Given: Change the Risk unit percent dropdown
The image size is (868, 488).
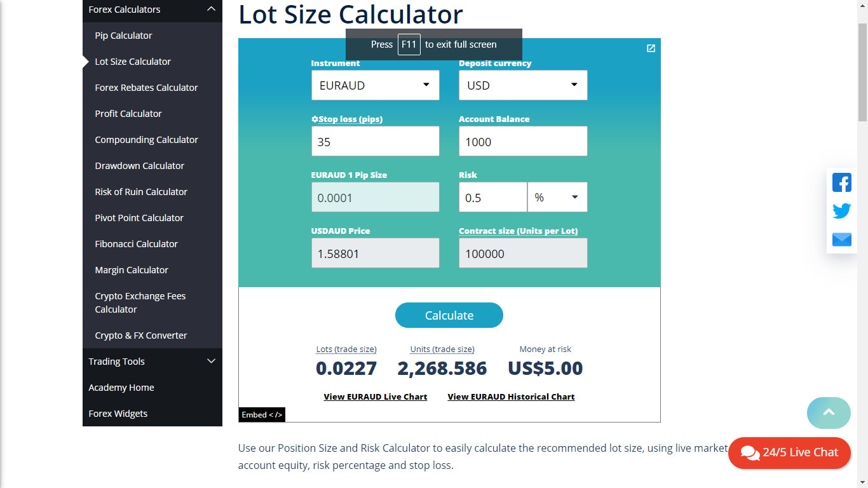Looking at the screenshot, I should 557,198.
